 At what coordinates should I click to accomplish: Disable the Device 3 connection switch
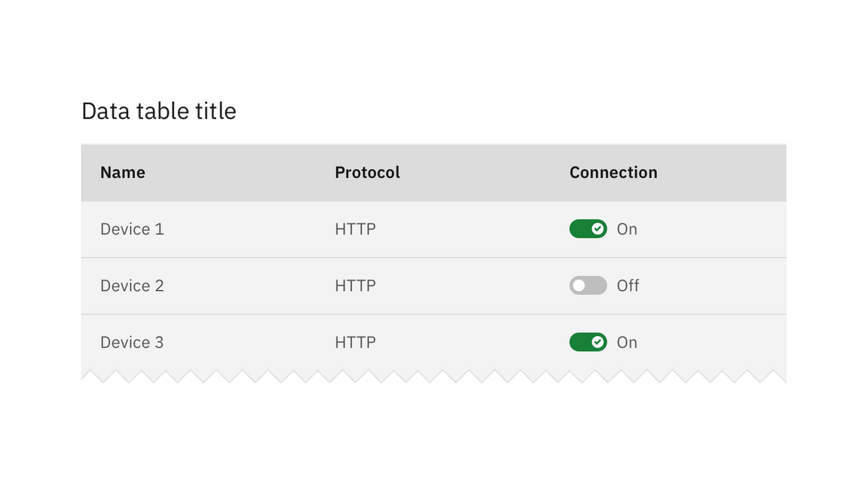coord(588,342)
